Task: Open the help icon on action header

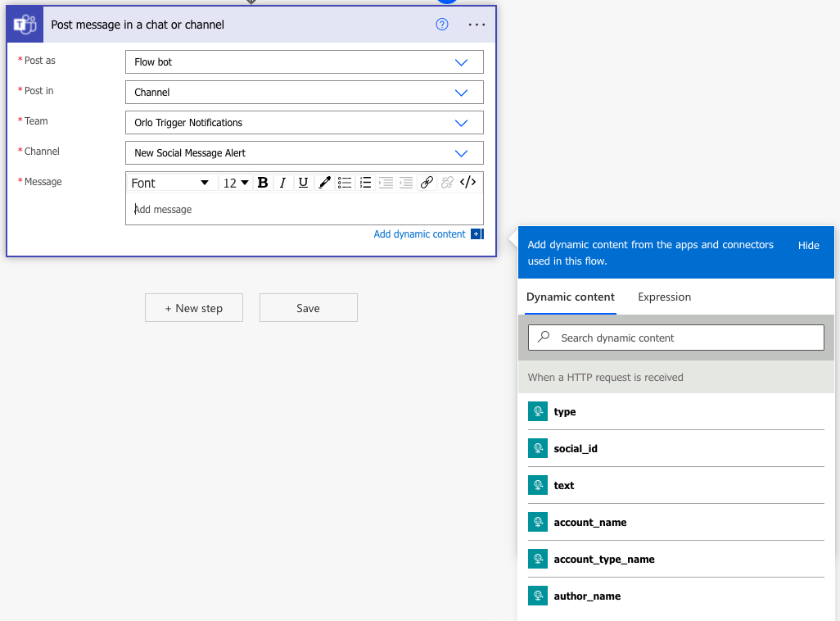Action: 442,25
